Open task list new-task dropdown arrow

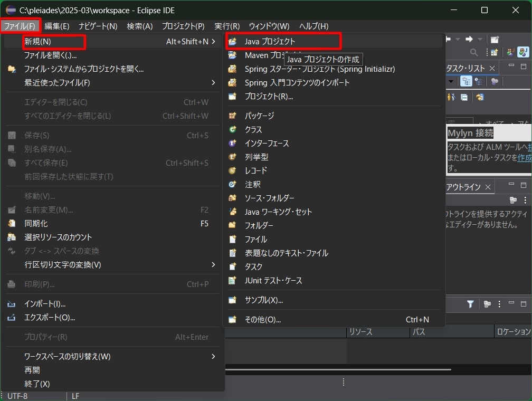[451, 81]
